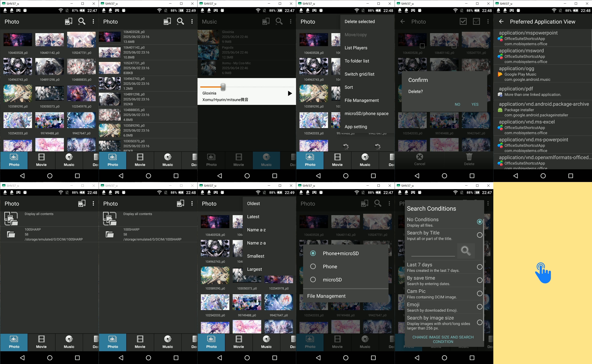The height and width of the screenshot is (364, 592).
Task: Tap the Recents square button below the Search Conditions window
Action: 472,358
